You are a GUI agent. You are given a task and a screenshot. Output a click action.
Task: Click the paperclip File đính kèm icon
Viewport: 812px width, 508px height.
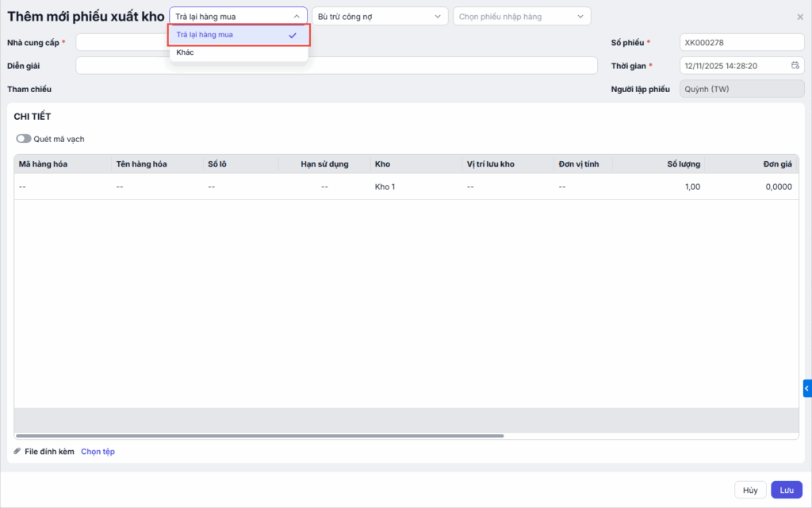point(17,452)
